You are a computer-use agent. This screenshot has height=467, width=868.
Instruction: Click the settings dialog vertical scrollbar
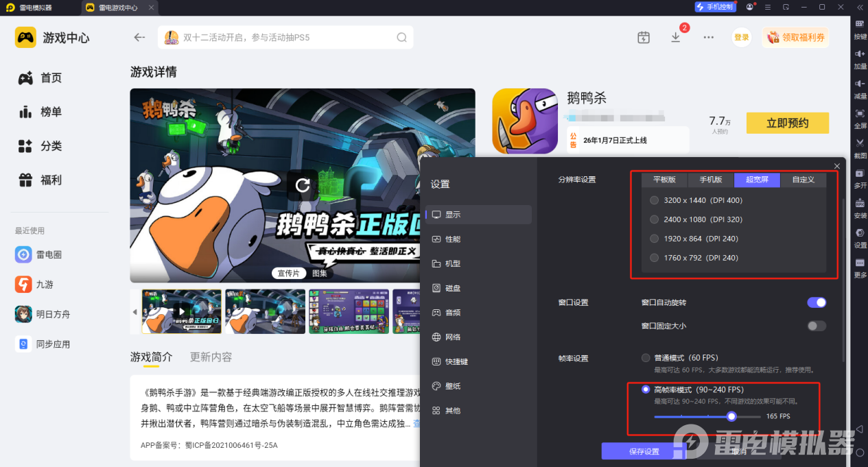point(844,280)
